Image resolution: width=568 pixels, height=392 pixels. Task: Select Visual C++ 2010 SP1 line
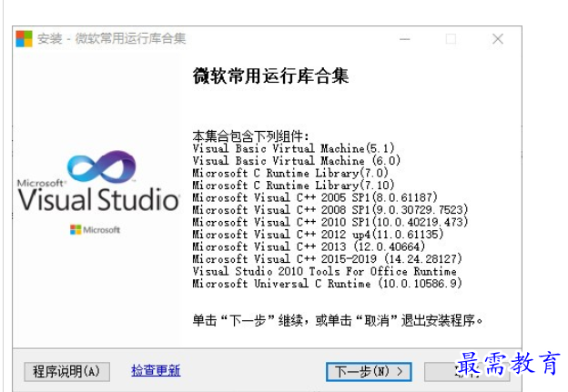pos(330,222)
